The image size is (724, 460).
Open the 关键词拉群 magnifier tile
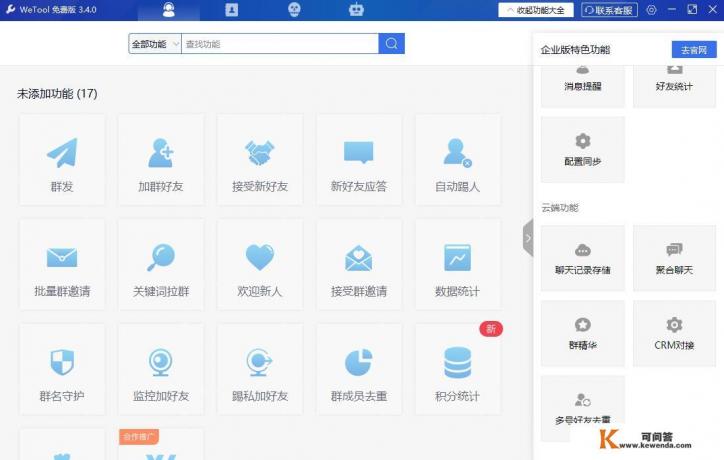(x=161, y=265)
